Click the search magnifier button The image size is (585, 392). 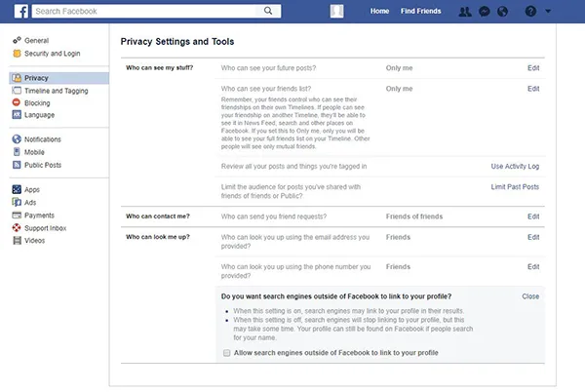click(x=268, y=12)
